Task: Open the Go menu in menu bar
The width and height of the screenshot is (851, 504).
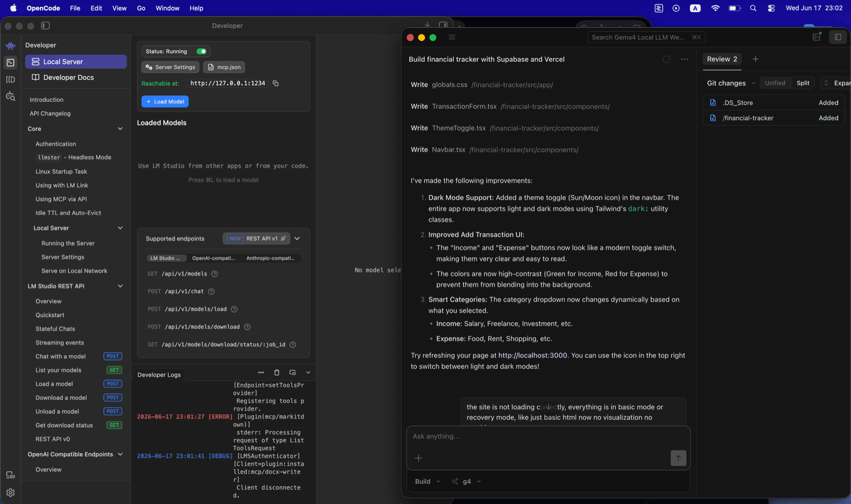Action: point(141,8)
